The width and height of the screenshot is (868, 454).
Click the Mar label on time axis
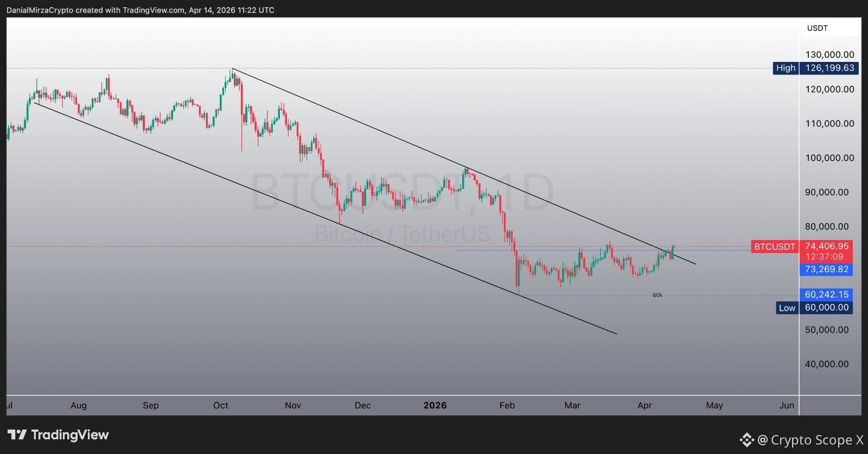click(572, 405)
